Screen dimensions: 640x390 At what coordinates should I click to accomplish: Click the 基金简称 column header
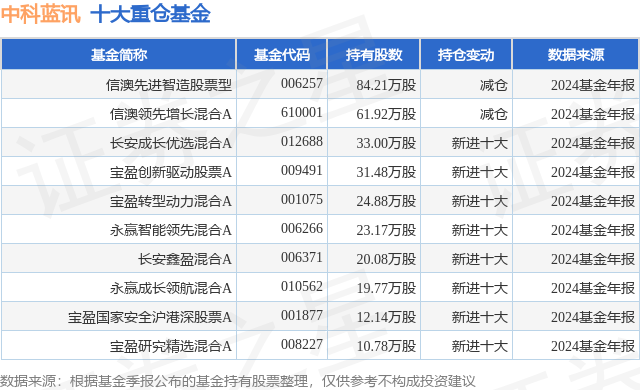click(119, 55)
